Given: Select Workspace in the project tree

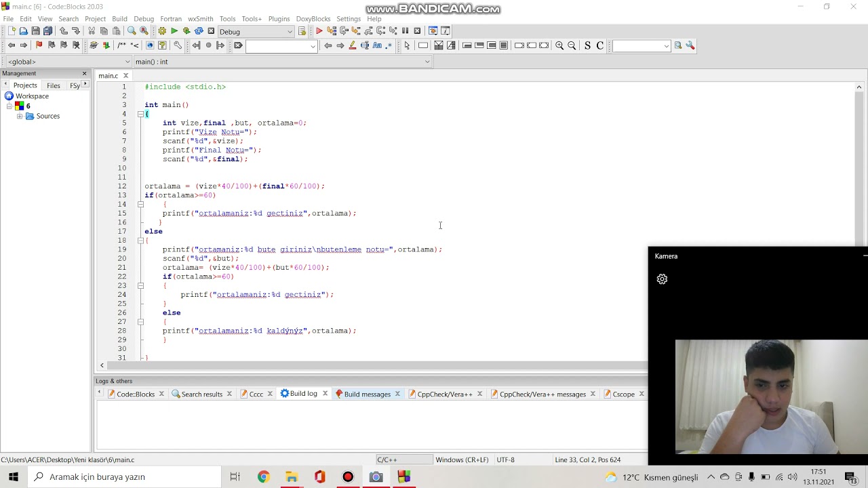Looking at the screenshot, I should tap(32, 96).
